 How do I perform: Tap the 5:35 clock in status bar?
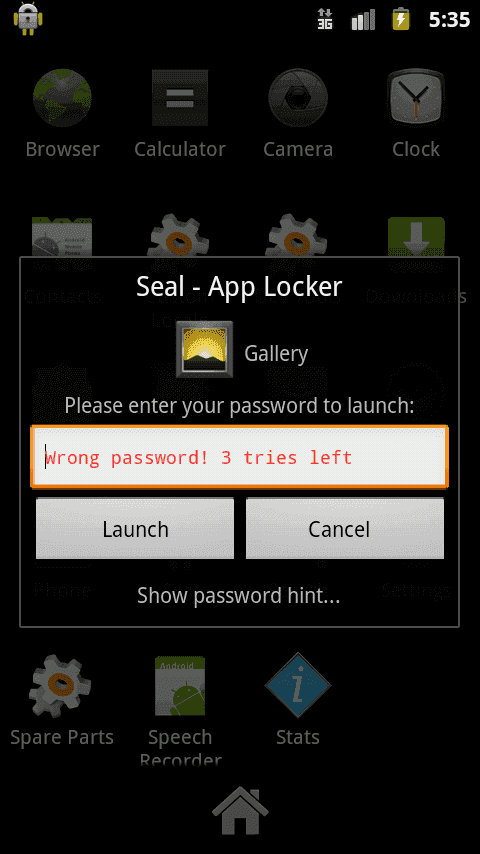[x=449, y=20]
